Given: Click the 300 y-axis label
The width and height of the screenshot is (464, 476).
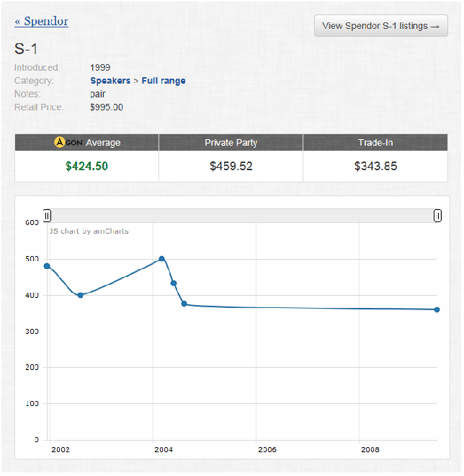Looking at the screenshot, I should (32, 332).
